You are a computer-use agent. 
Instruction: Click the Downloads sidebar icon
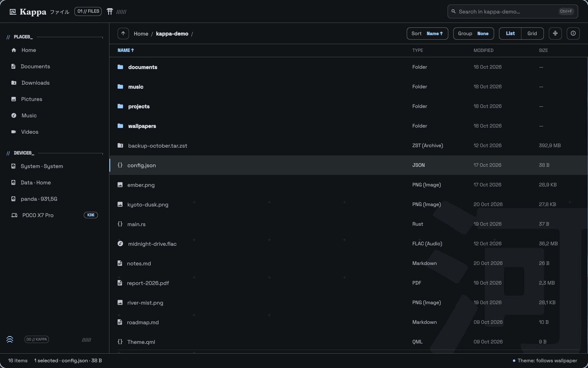coord(14,83)
